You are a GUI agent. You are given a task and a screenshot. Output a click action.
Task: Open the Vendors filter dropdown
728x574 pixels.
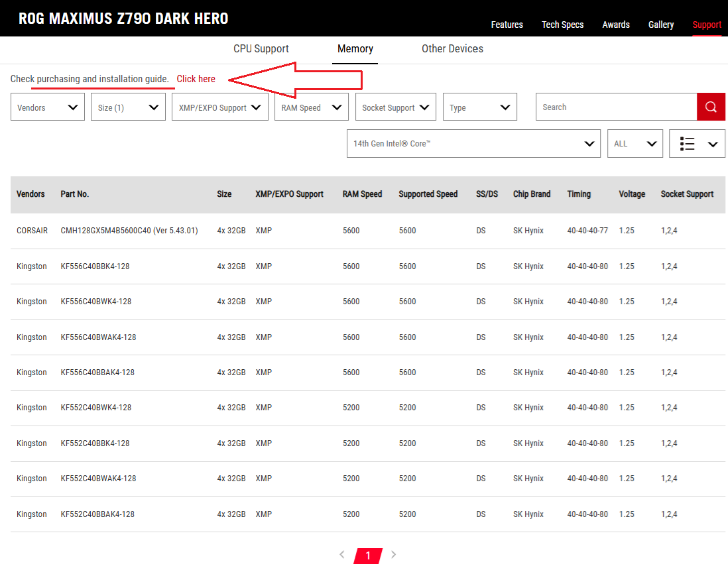pos(48,107)
